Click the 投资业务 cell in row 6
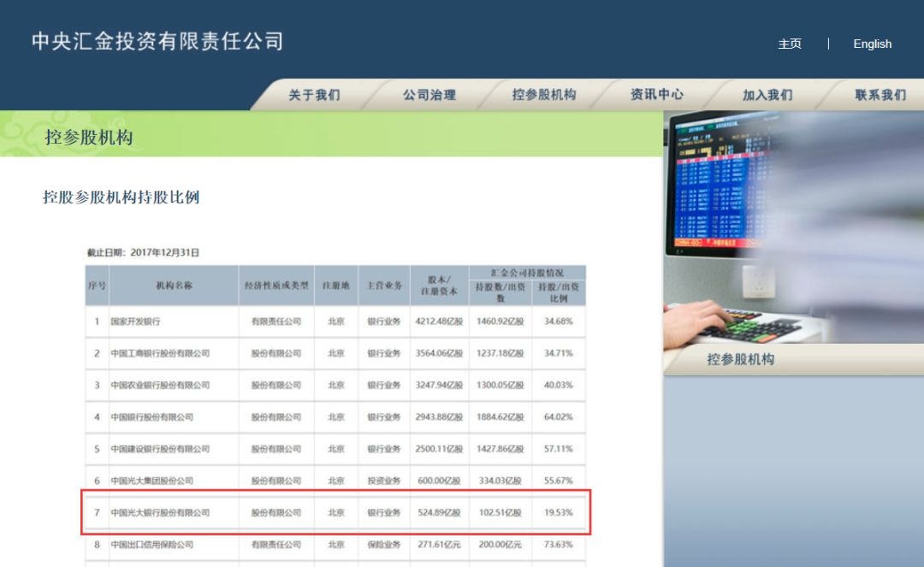Viewport: 924px width, 567px height. 384,481
